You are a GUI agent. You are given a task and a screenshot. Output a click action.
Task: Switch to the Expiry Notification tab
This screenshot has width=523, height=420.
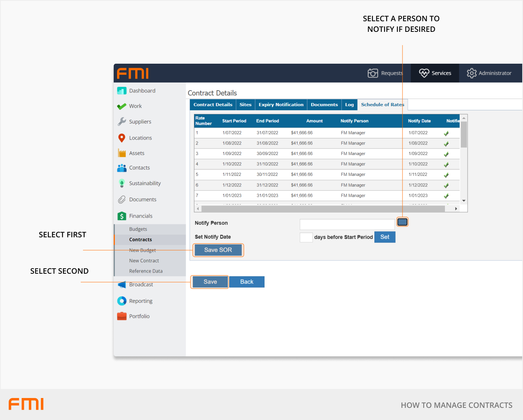(281, 105)
